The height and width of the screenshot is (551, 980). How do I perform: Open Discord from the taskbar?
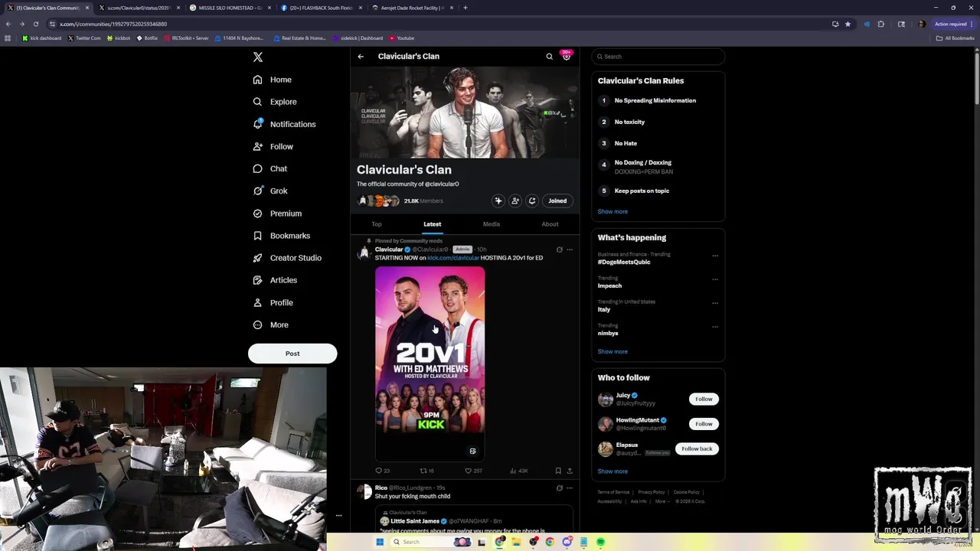tap(567, 542)
